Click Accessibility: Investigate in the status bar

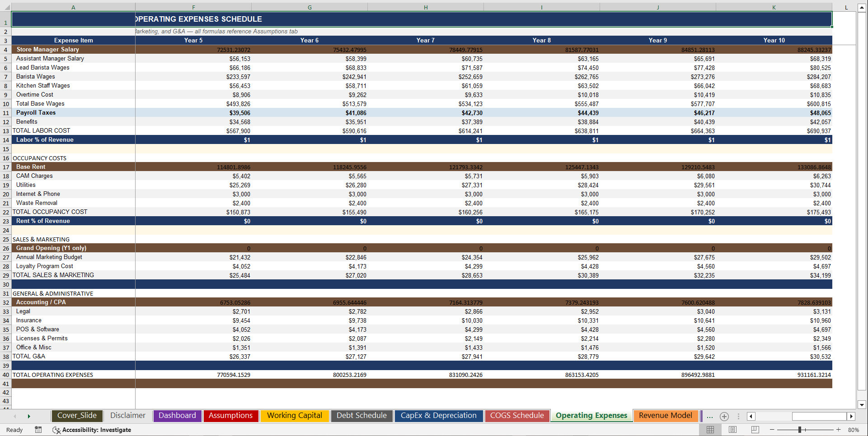92,430
